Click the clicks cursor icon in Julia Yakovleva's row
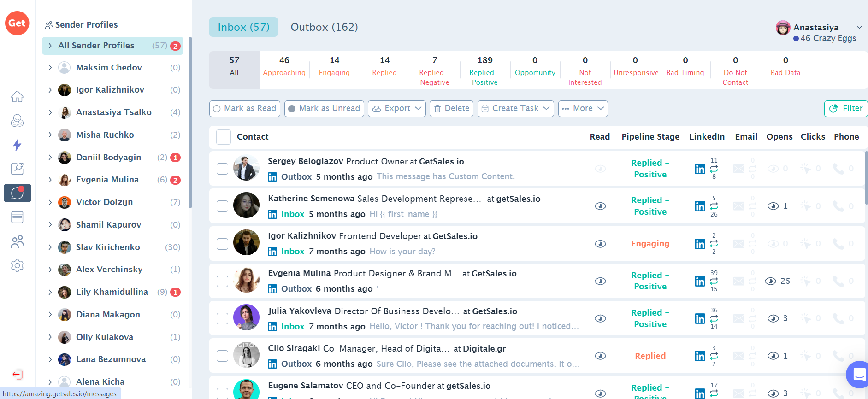The image size is (868, 399). (x=805, y=318)
